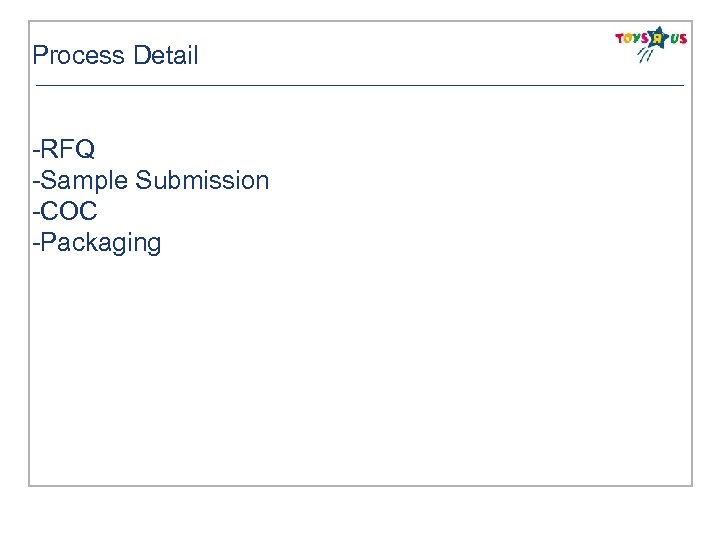Screen dimensions: 720x540
Task: Click the -Sample Submission bullet line
Action: point(151,181)
